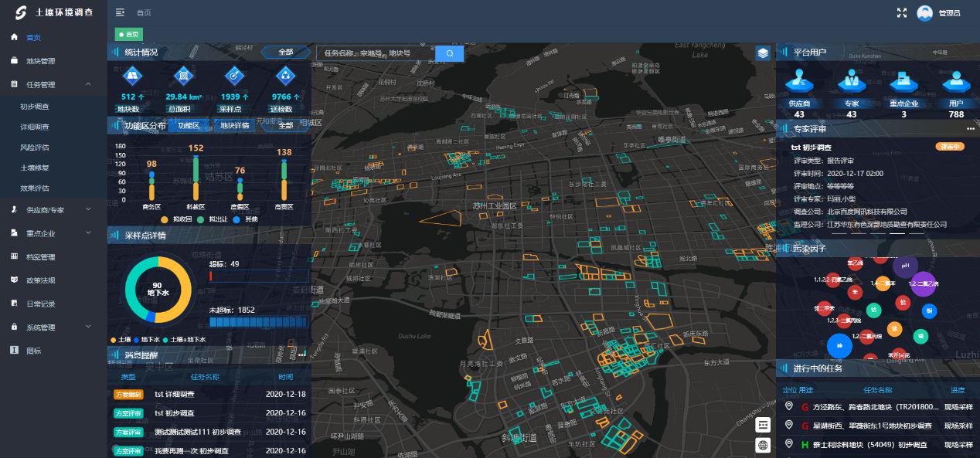980x458 pixels.
Task: Select the 重点企业 platform user icon
Action: coord(903,80)
